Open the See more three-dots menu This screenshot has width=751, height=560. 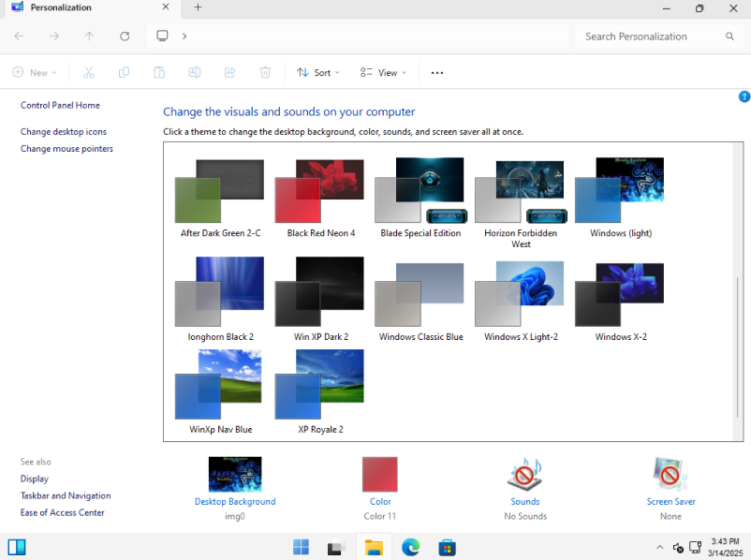pos(436,73)
